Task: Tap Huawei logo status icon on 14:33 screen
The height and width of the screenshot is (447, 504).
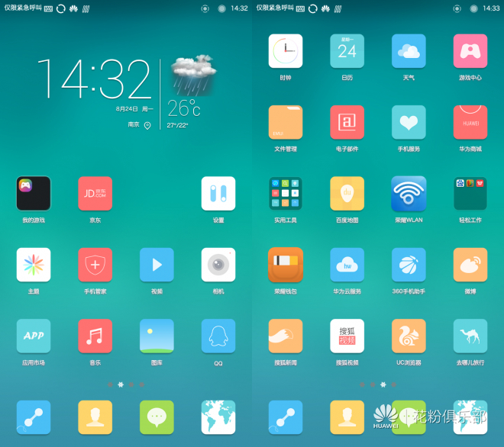Action: pos(325,8)
